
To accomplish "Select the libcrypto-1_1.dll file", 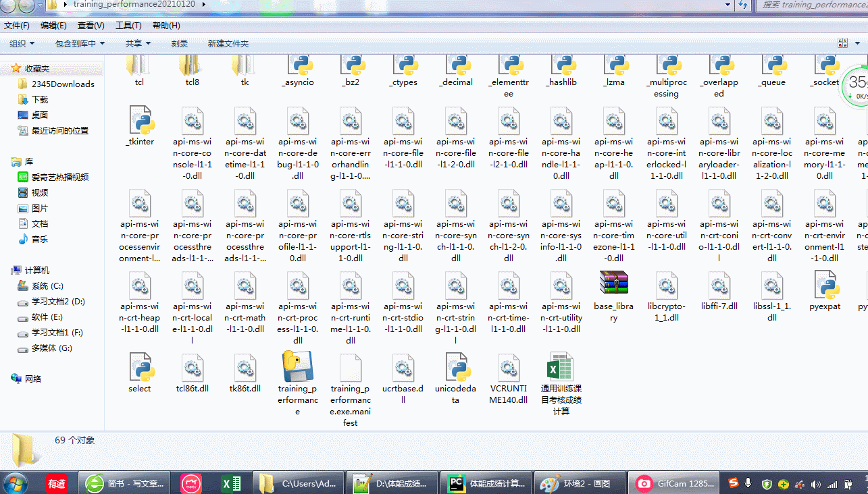I will click(x=667, y=296).
